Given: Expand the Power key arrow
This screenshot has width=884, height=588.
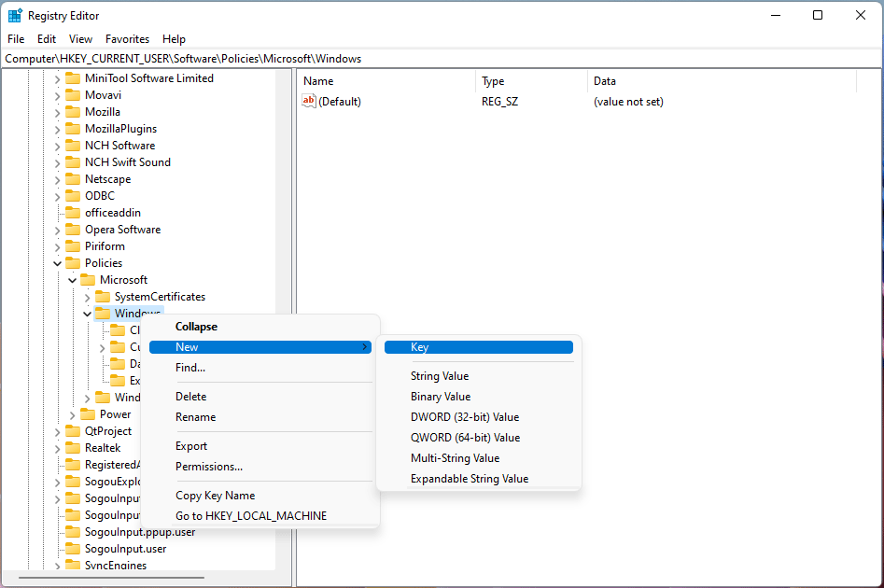Looking at the screenshot, I should 72,415.
